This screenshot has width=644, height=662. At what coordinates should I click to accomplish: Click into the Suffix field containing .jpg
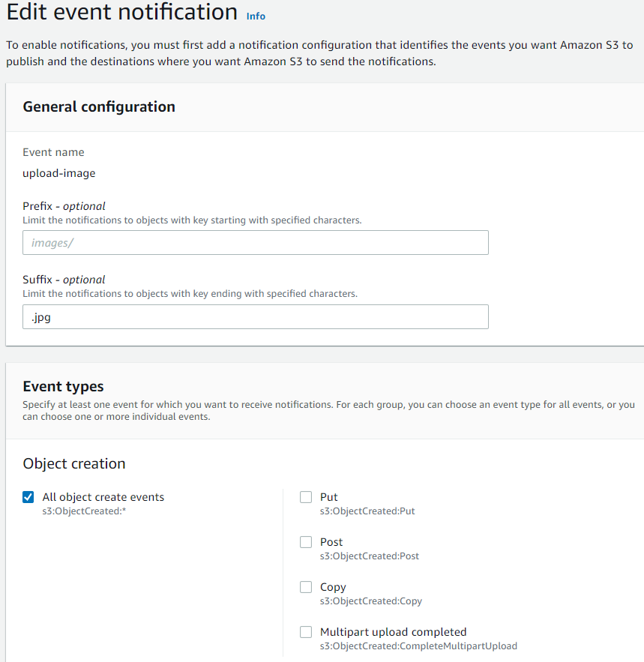256,316
